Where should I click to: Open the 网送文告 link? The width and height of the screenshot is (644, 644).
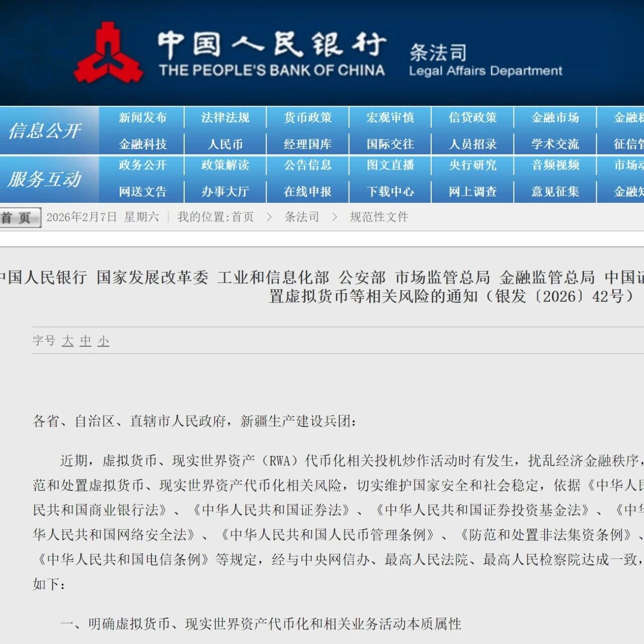coord(142,192)
